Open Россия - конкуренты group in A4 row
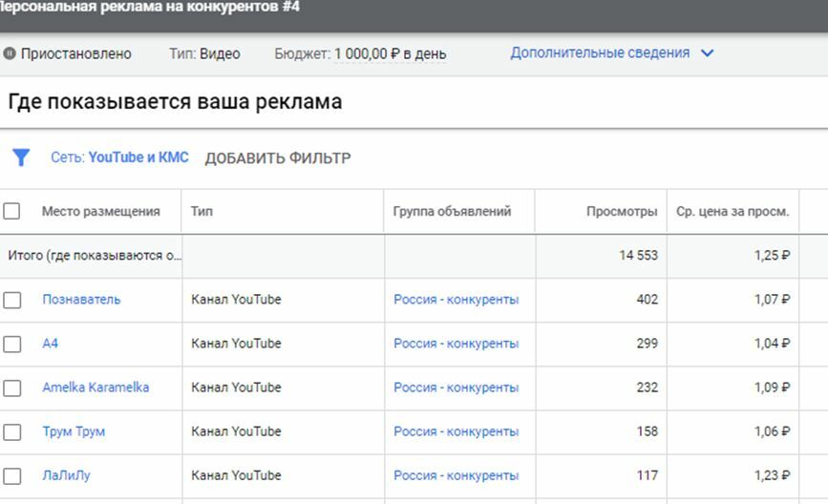Image resolution: width=828 pixels, height=504 pixels. pyautogui.click(x=456, y=344)
